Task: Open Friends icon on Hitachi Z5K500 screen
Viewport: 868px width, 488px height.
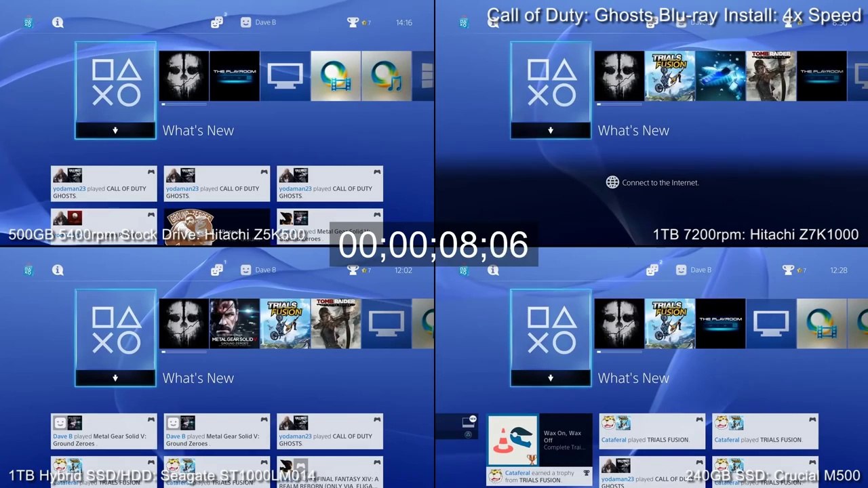Action: [217, 22]
